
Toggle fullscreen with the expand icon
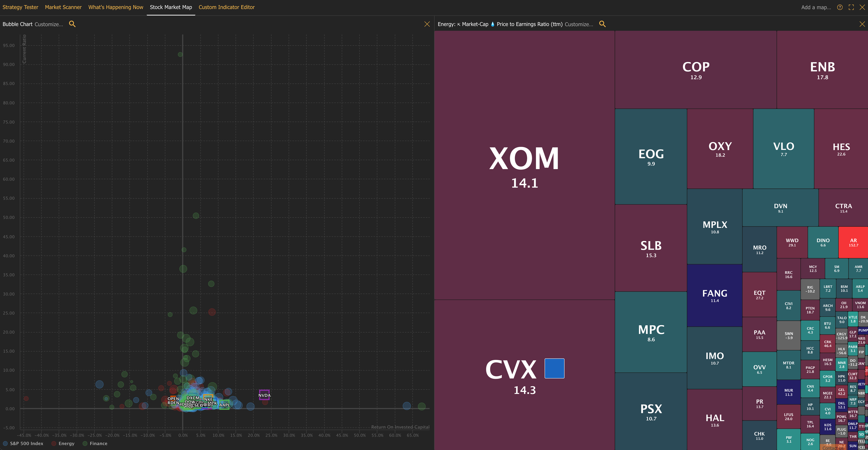coord(851,7)
